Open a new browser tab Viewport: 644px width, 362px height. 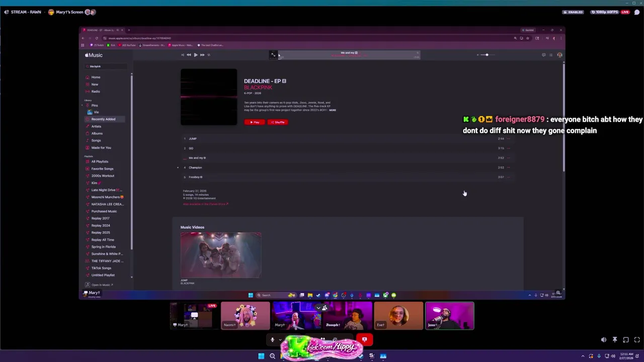(129, 30)
